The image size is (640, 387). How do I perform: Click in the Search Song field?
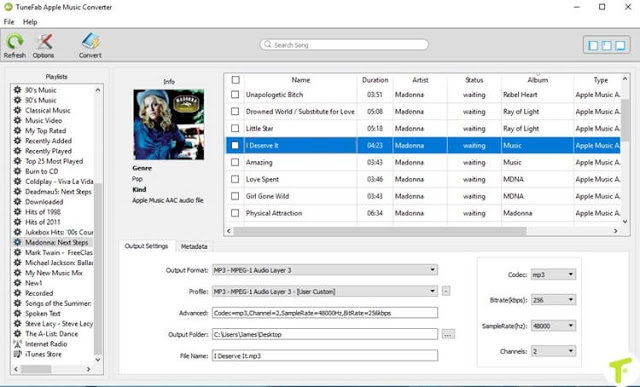click(344, 44)
